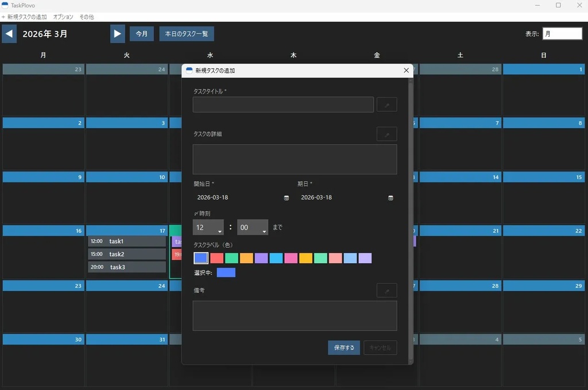Select the March 2 day cell
Viewport: 588px width, 390px height.
(x=44, y=144)
